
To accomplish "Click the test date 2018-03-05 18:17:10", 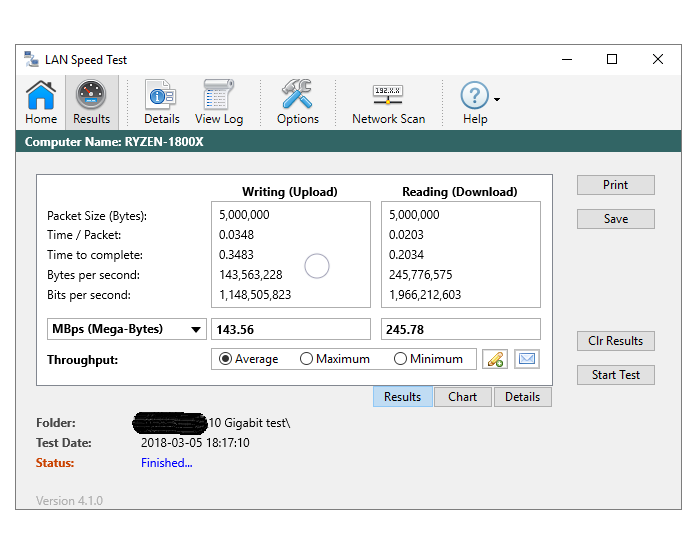I will [x=195, y=443].
